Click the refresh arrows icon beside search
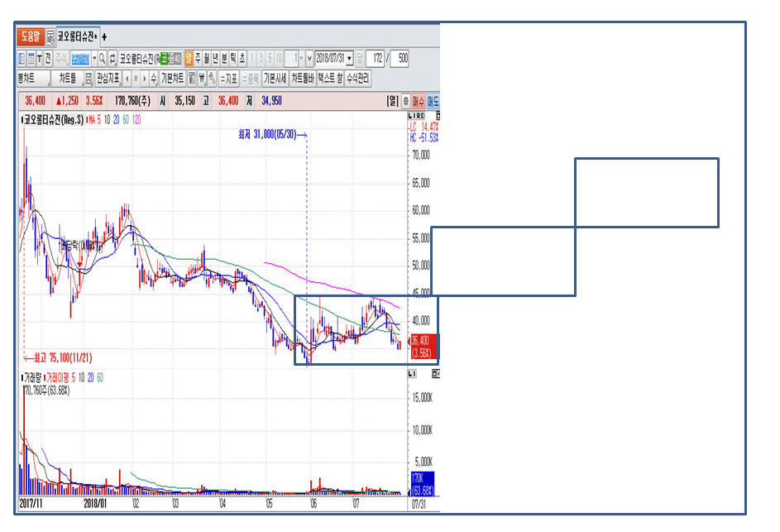The width and height of the screenshot is (780, 532). (112, 59)
